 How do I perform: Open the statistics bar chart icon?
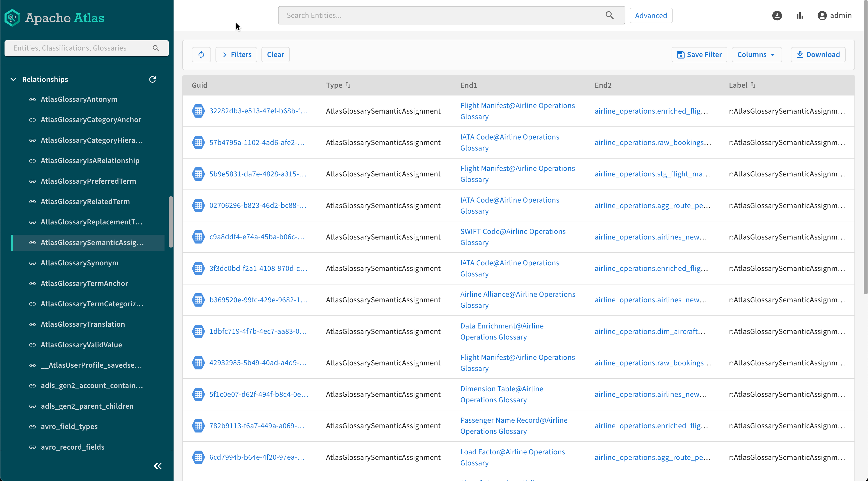(x=800, y=16)
